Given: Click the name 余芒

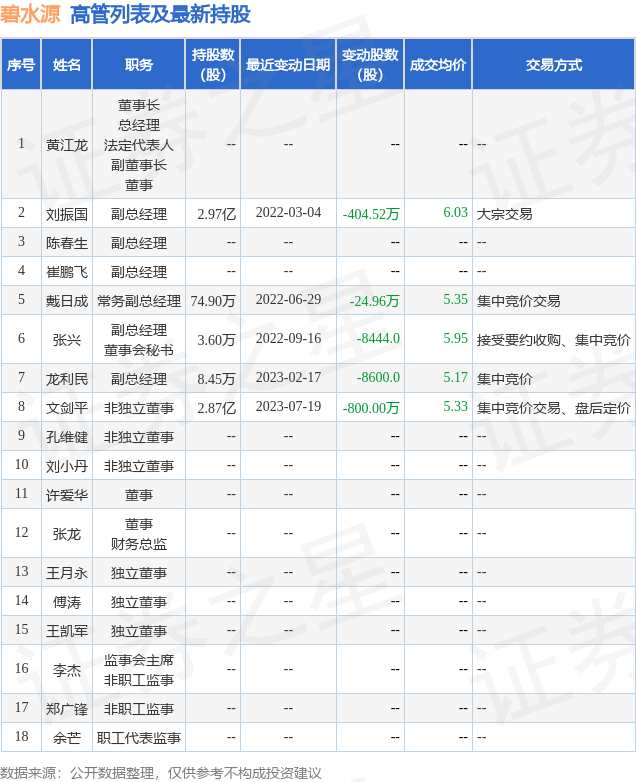Looking at the screenshot, I should pyautogui.click(x=67, y=738).
